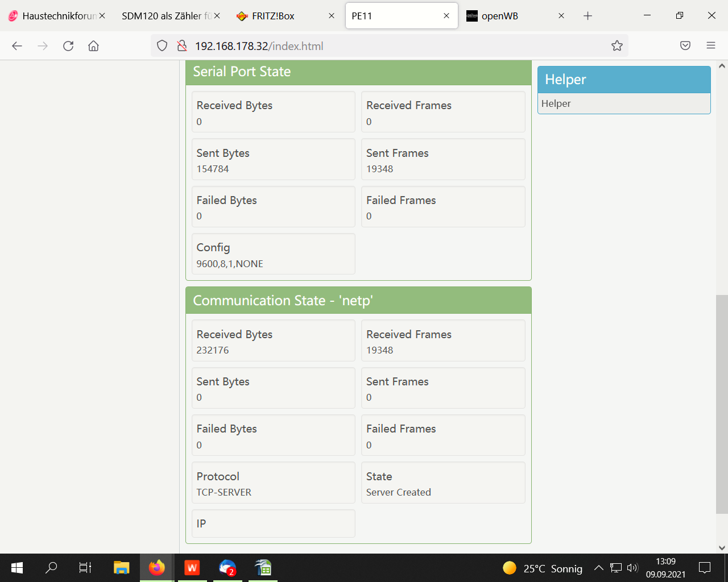Click the Firefox taskbar icon

(156, 568)
